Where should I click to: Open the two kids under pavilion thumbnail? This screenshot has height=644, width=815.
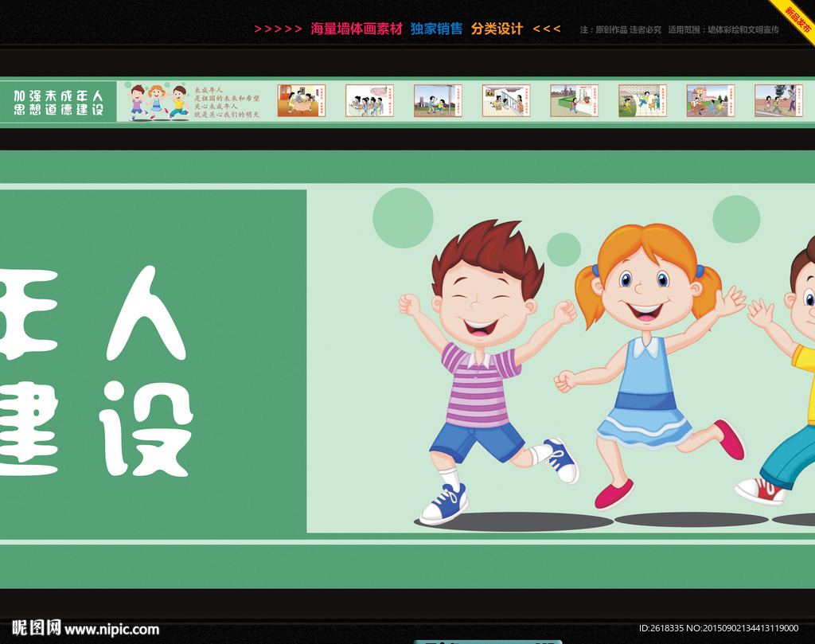438,101
